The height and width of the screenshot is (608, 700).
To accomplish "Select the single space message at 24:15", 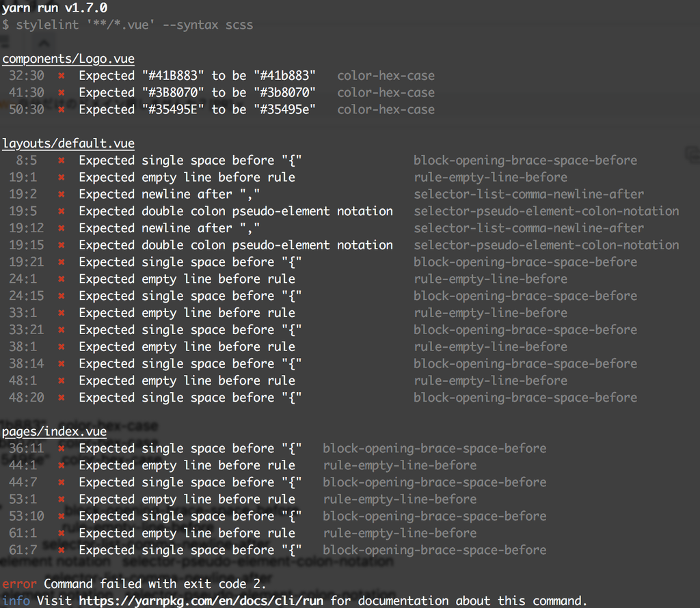I will click(190, 296).
